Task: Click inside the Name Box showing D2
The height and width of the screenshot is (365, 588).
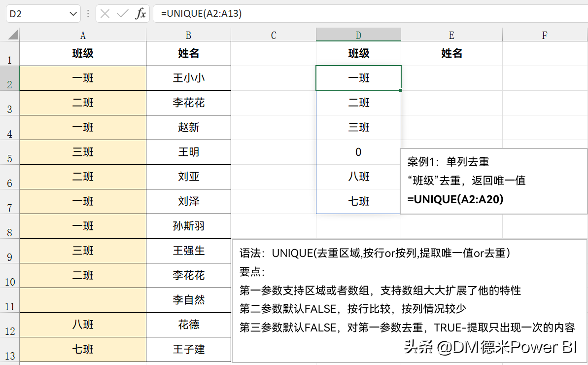Action: coord(37,14)
